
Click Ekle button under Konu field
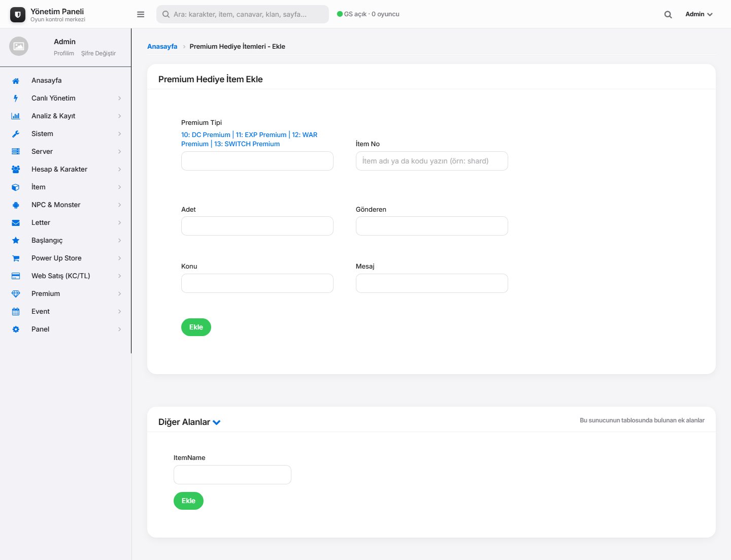196,327
